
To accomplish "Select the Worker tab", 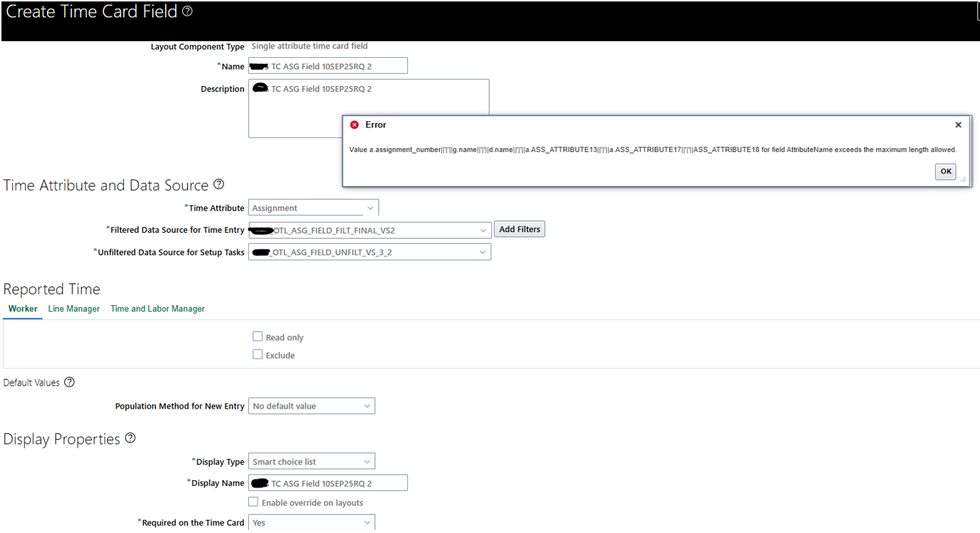I will [x=23, y=309].
